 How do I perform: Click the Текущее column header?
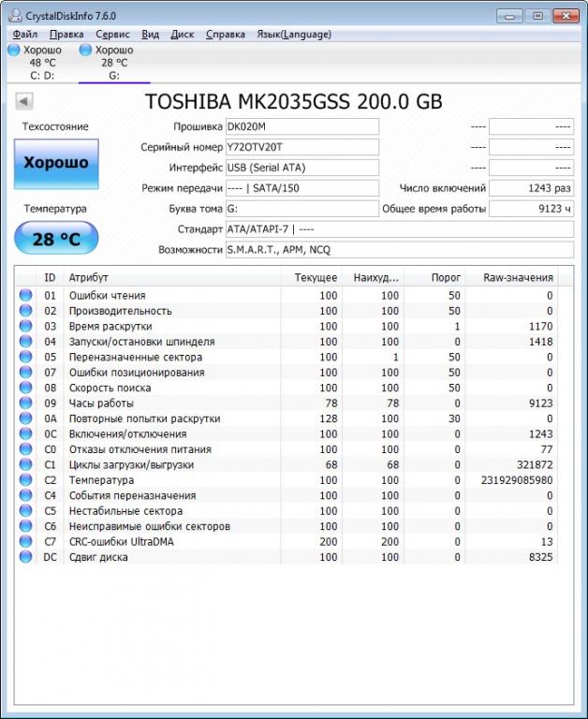coord(312,277)
